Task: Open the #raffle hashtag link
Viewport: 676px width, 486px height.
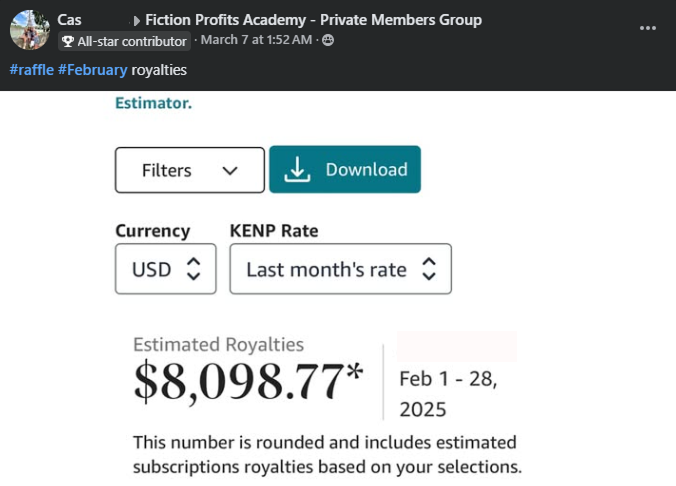Action: (31, 70)
